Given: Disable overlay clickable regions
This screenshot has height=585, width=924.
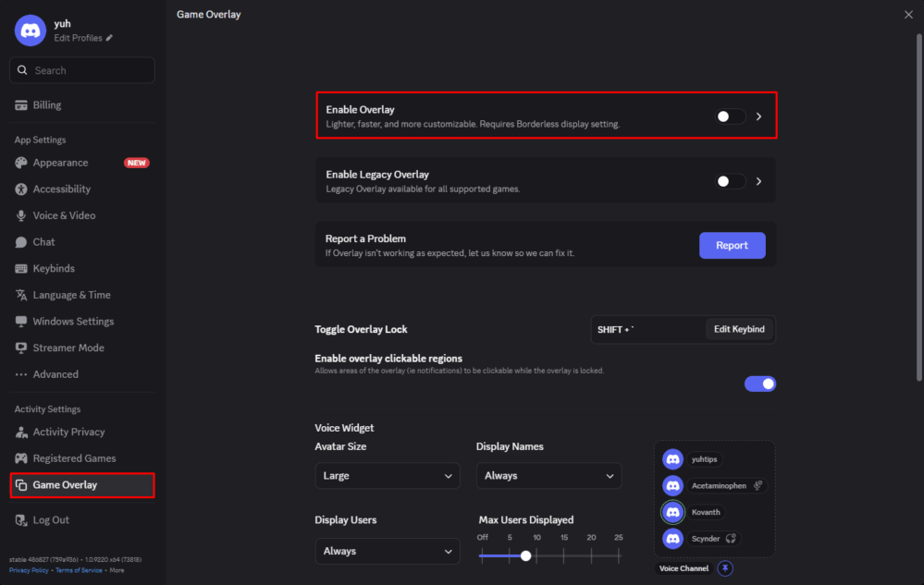Looking at the screenshot, I should pos(760,383).
